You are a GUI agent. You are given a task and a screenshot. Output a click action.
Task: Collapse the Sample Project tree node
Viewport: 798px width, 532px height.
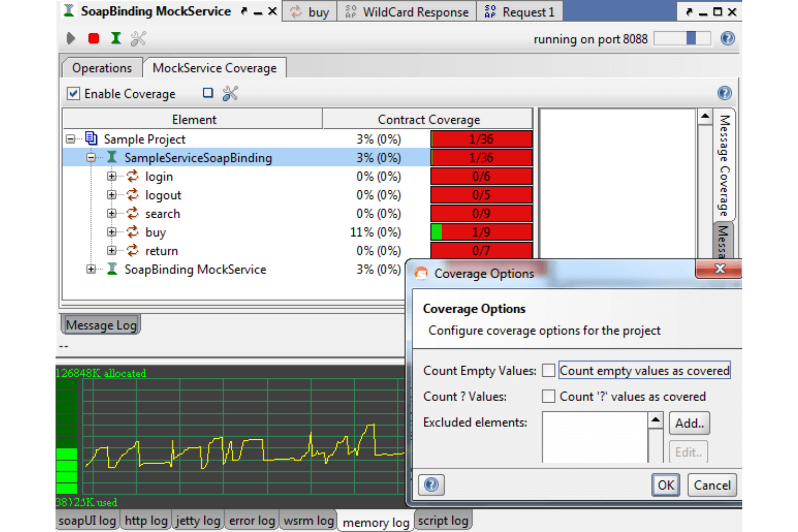[x=71, y=139]
